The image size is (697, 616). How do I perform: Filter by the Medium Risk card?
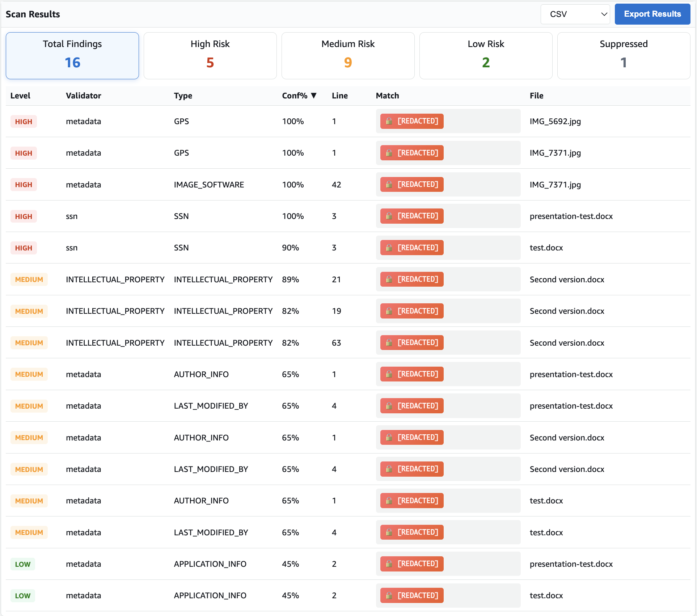(x=348, y=56)
